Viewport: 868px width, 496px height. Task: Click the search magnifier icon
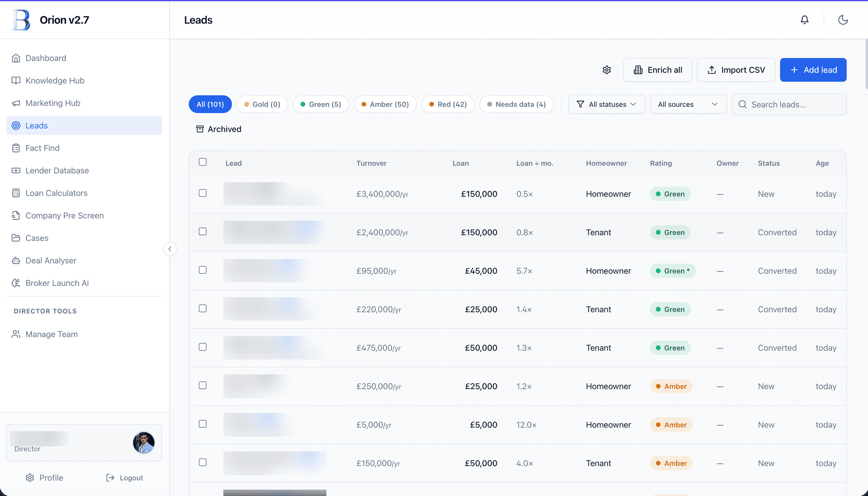pos(743,104)
